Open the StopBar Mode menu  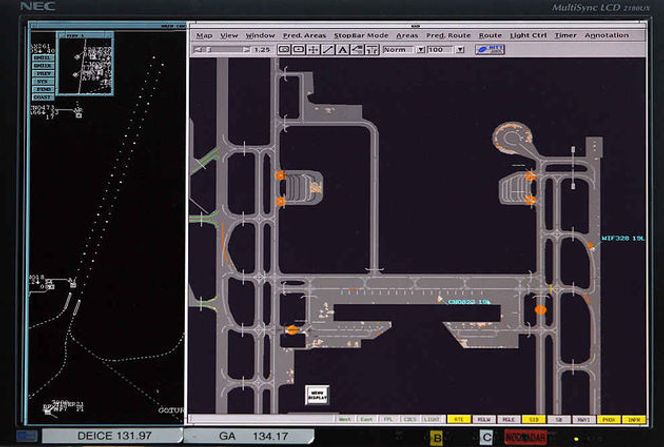coord(361,35)
